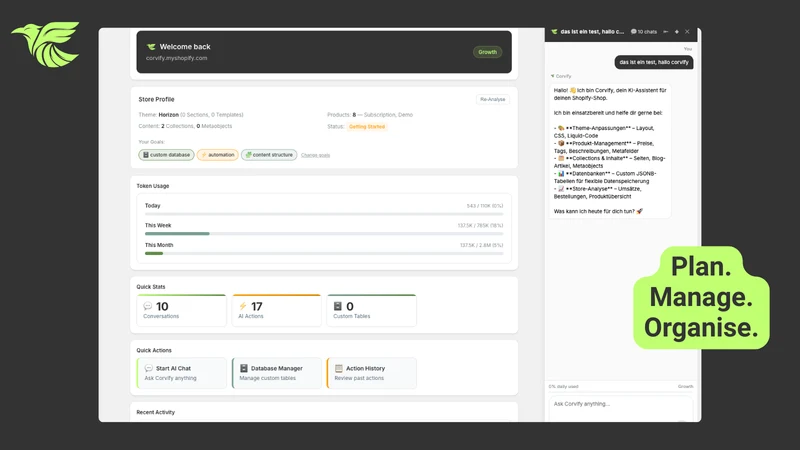Click the Corvify sender label above the reply
The image size is (800, 450).
pyautogui.click(x=563, y=76)
